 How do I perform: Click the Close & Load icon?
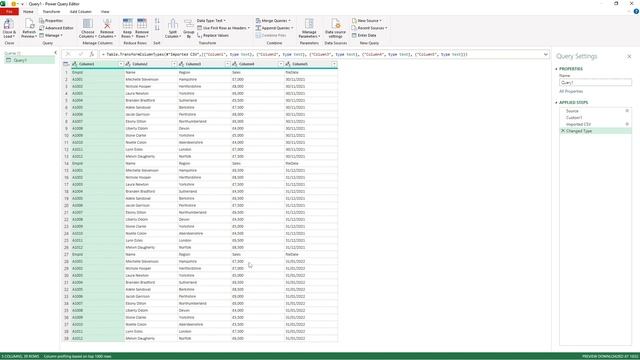[9, 24]
